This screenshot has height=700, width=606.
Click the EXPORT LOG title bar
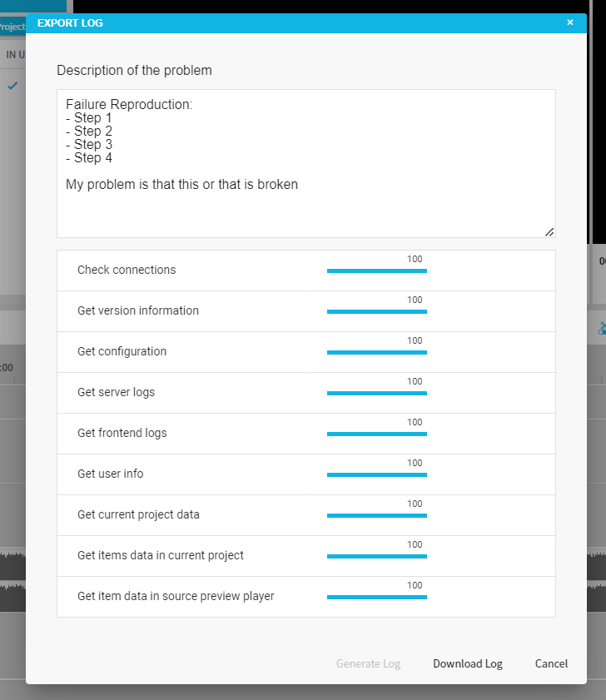point(291,22)
